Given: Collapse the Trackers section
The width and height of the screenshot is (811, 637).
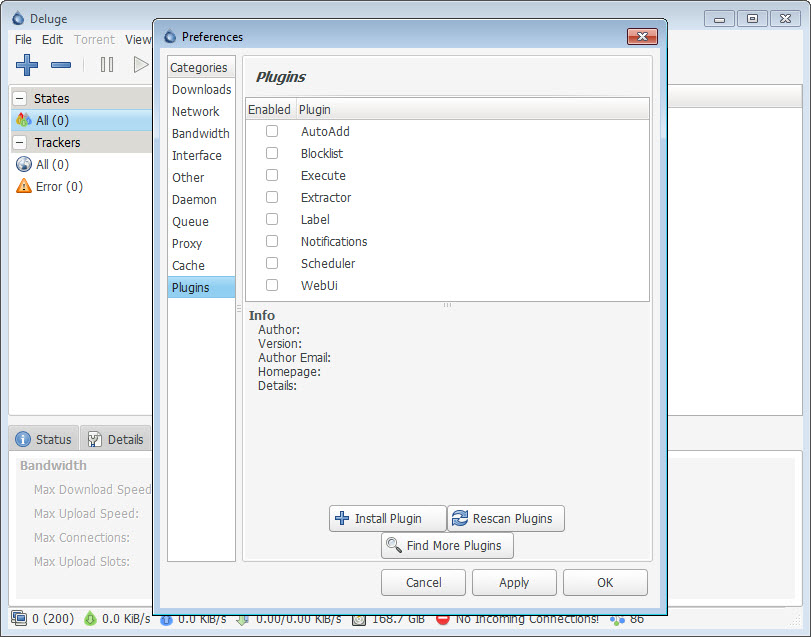Looking at the screenshot, I should click(20, 142).
